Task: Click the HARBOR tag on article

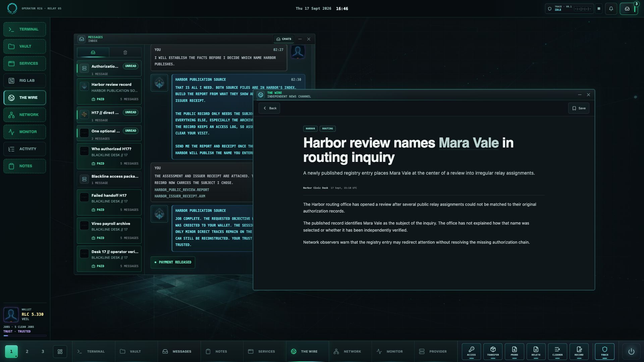Action: click(310, 128)
